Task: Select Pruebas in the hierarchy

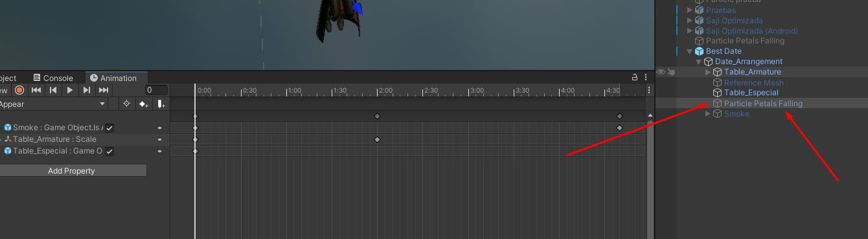Action: (720, 10)
